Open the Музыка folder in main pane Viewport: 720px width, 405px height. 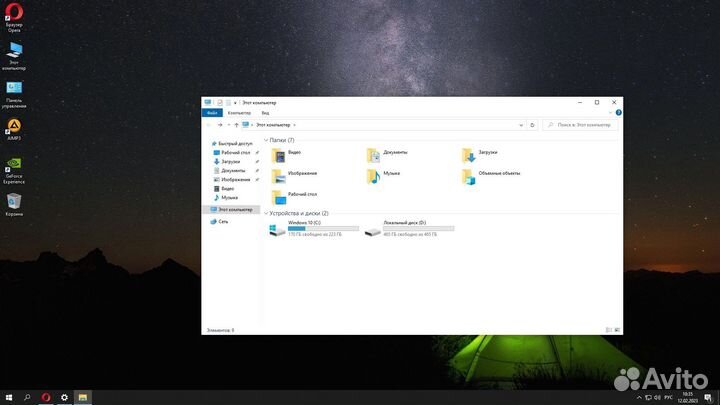pos(383,176)
